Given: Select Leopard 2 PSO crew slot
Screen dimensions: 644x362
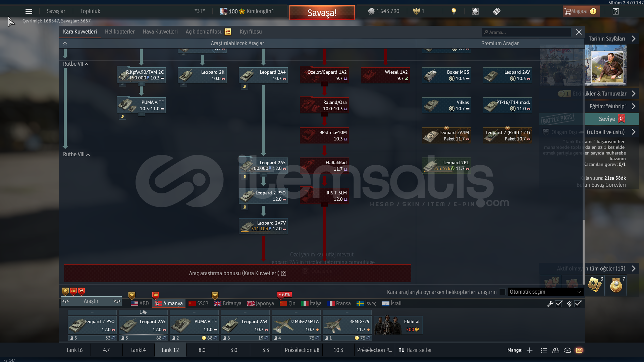Looking at the screenshot, I should point(92,325).
